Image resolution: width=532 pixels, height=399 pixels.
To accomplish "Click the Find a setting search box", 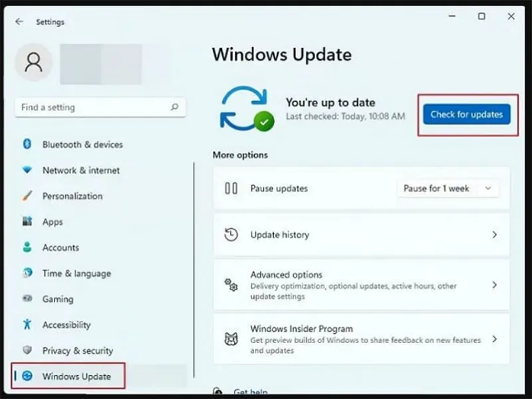I will click(x=100, y=107).
